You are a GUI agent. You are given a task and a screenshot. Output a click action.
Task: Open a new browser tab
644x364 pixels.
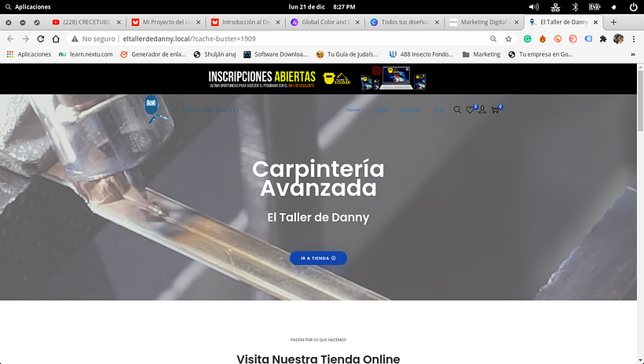(613, 22)
